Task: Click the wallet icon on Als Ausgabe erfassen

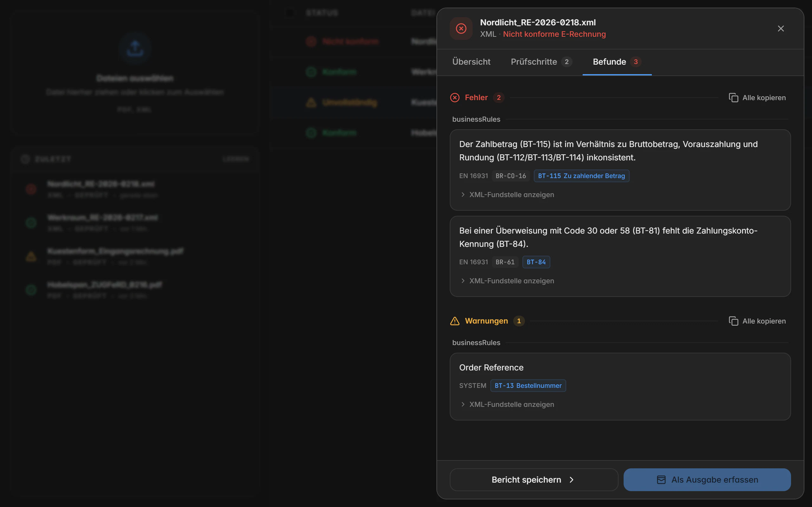Action: tap(661, 480)
